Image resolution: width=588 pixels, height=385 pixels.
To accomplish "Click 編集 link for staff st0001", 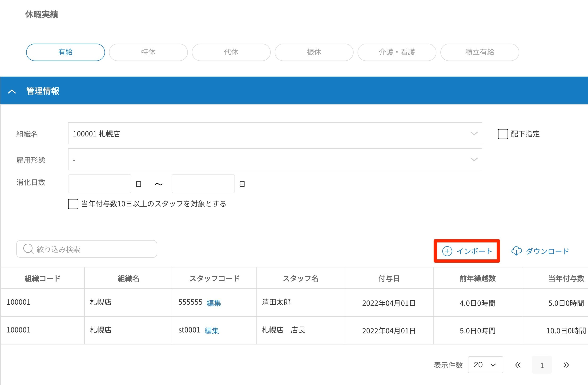I will 212,331.
